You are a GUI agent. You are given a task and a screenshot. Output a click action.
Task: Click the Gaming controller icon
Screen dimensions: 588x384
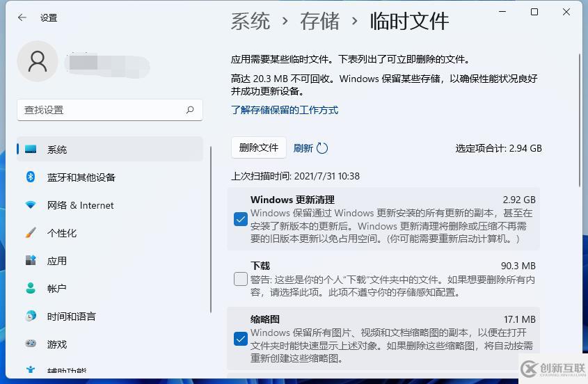(x=31, y=344)
